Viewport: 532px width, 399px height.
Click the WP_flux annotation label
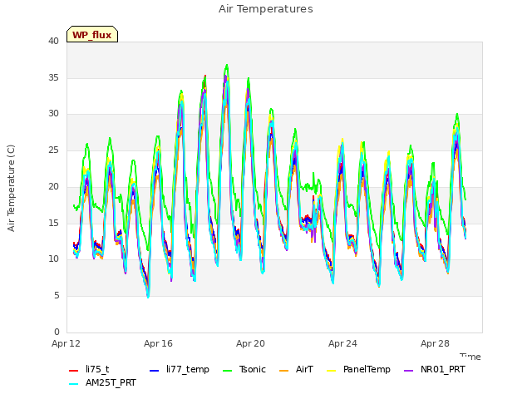(92, 34)
